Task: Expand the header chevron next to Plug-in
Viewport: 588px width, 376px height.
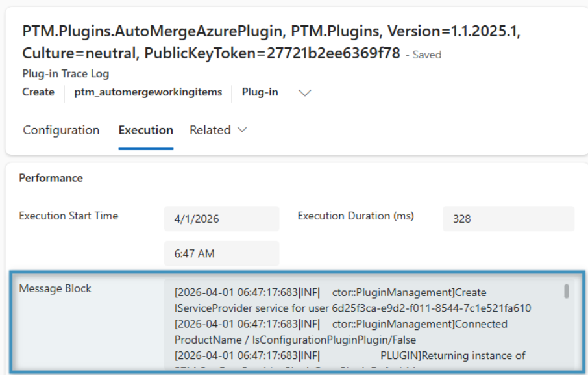Action: [304, 93]
